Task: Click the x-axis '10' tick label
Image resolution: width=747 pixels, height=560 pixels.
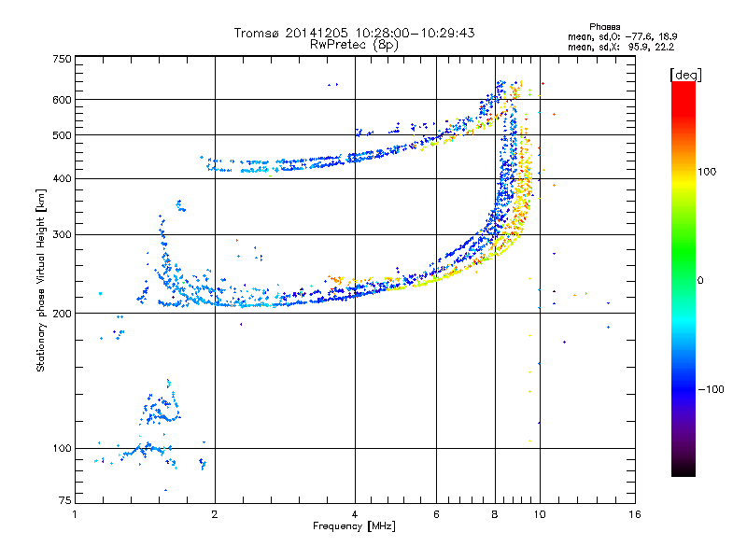Action: [540, 514]
